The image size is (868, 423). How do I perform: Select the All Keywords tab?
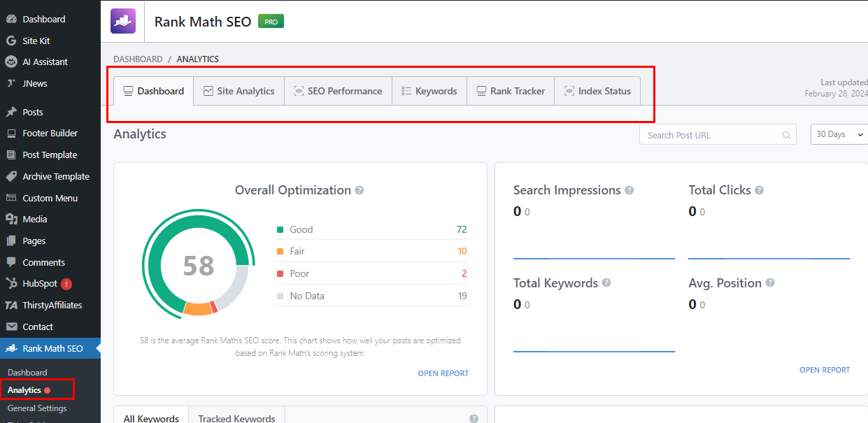151,417
